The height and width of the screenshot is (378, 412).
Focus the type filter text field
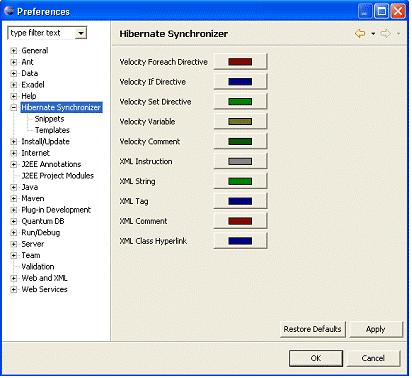pos(42,33)
